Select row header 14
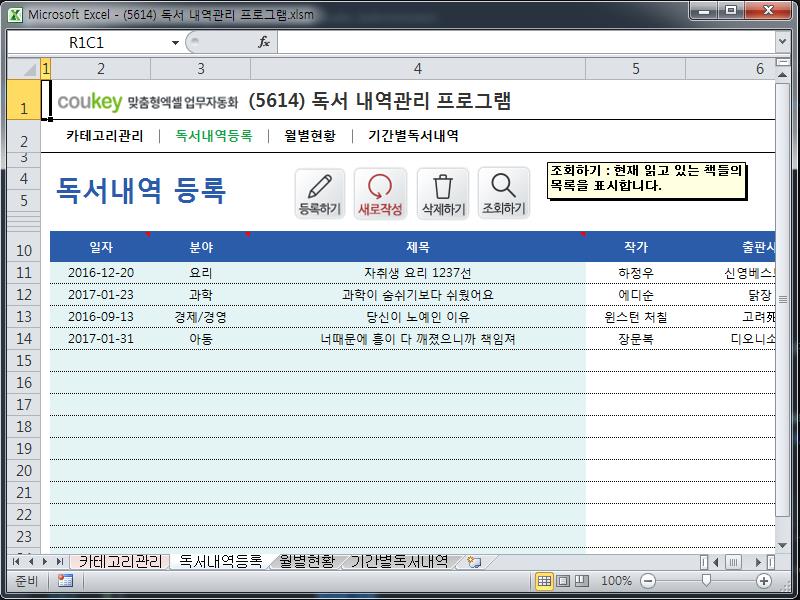This screenshot has height=600, width=800. pyautogui.click(x=24, y=339)
